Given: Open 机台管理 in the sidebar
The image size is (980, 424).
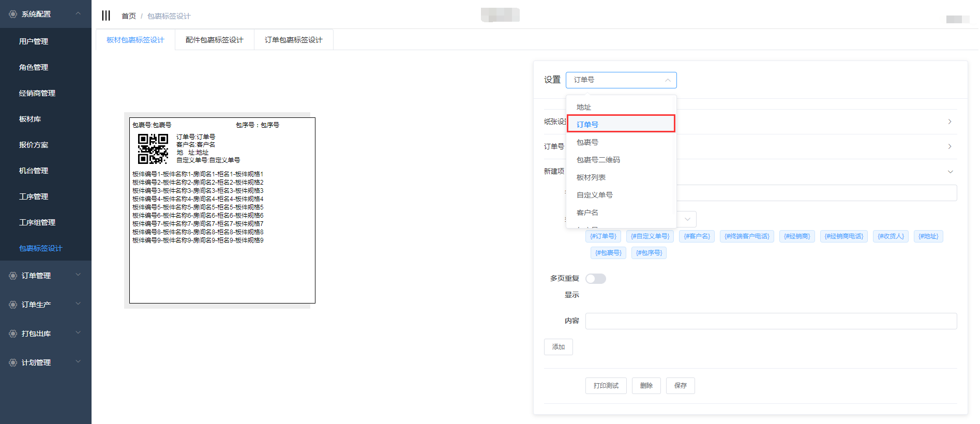Looking at the screenshot, I should (34, 171).
